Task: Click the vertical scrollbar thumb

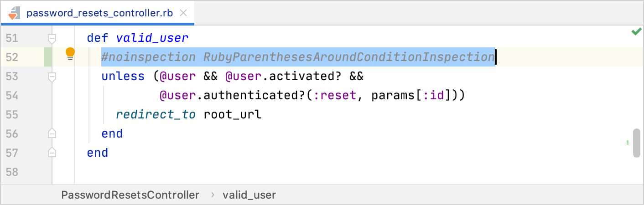Action: coord(636,143)
